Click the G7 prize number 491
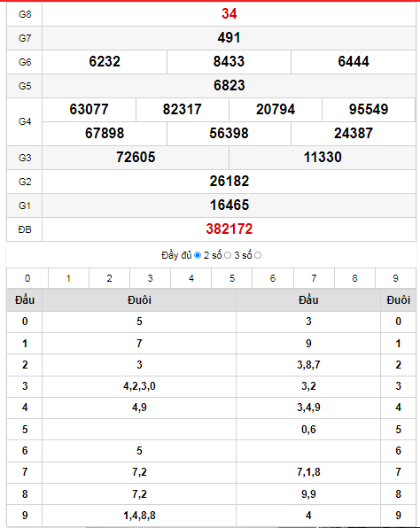 [x=229, y=37]
